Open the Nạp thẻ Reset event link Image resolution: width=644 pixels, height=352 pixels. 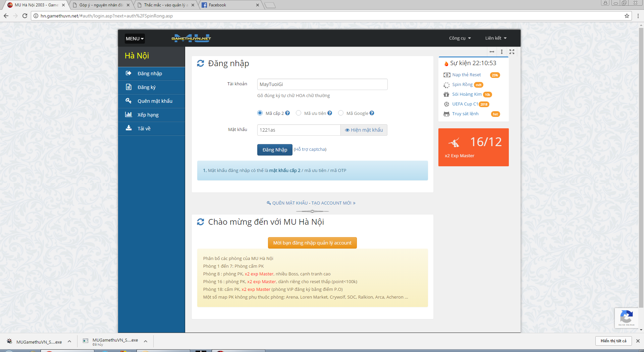(x=467, y=75)
